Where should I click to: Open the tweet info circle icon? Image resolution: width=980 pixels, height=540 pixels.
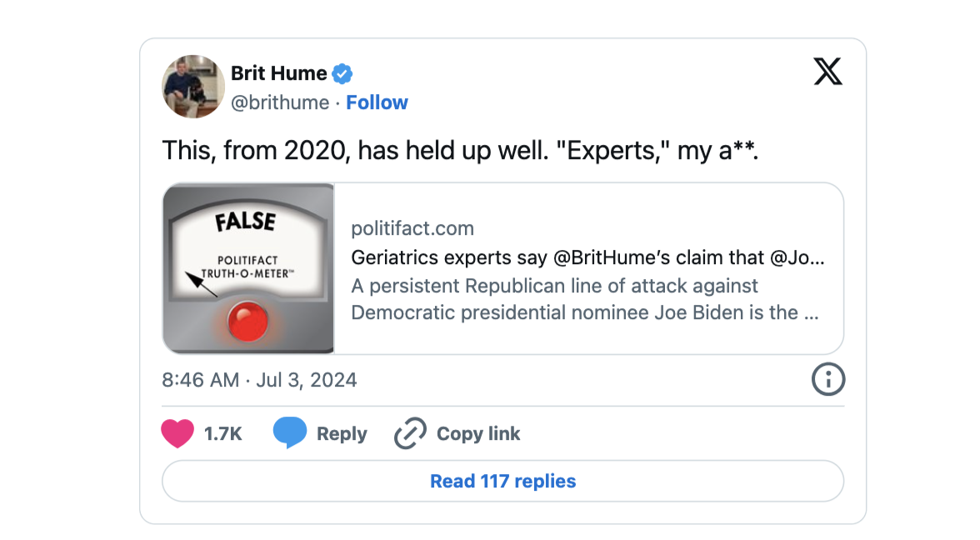(x=827, y=380)
